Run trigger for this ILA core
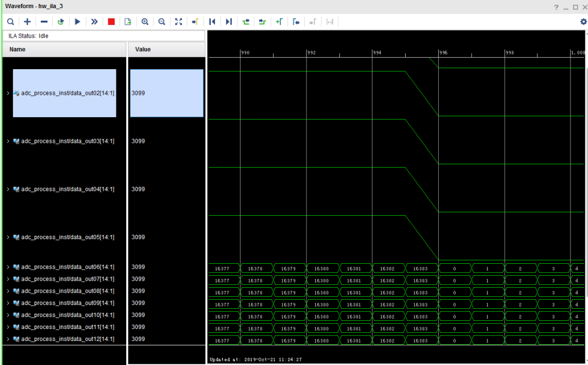 click(x=78, y=22)
